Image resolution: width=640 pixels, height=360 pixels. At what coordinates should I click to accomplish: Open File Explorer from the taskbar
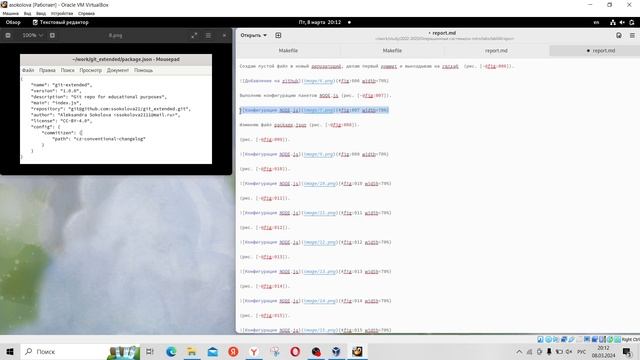[x=192, y=351]
